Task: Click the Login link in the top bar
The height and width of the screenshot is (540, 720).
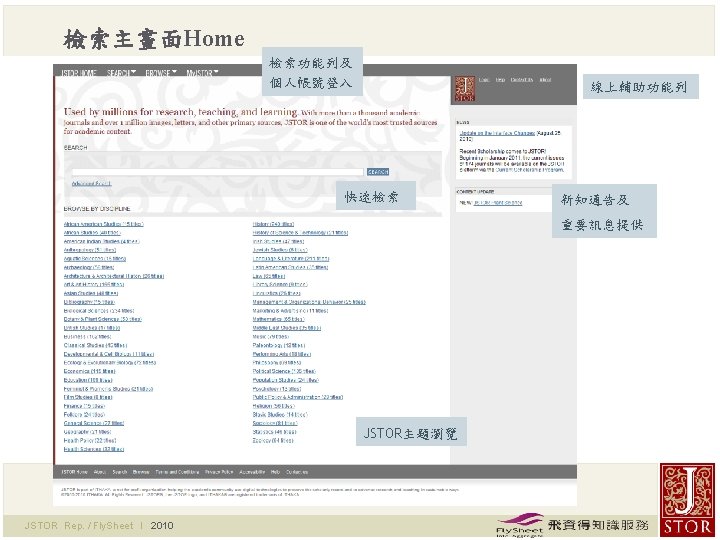Action: [x=484, y=80]
